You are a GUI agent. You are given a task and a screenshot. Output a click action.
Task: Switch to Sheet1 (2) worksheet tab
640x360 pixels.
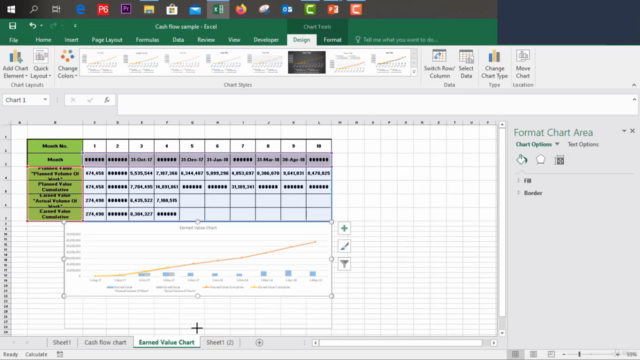[220, 342]
